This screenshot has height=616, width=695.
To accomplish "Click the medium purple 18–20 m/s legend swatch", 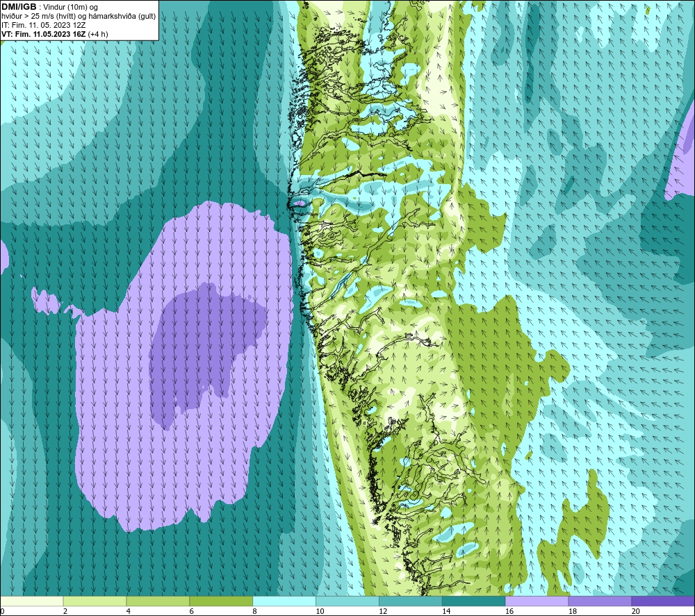I will [600, 601].
